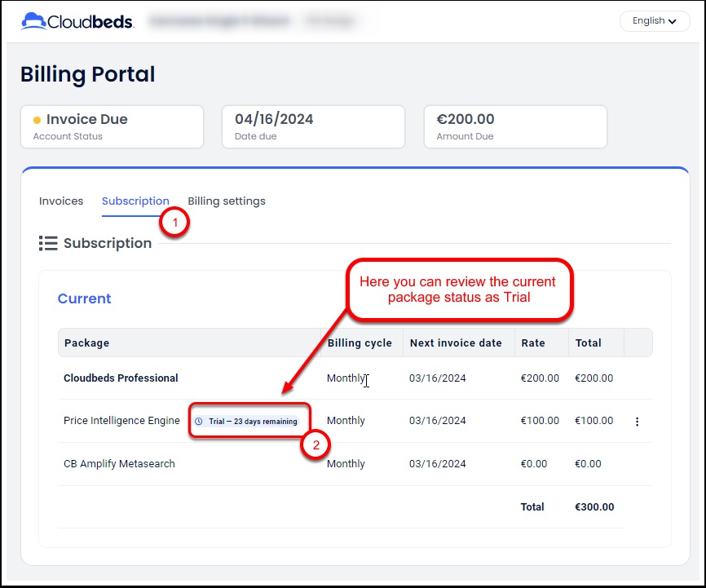Open the three-dot menu for Price Intelligence Engine

point(637,422)
